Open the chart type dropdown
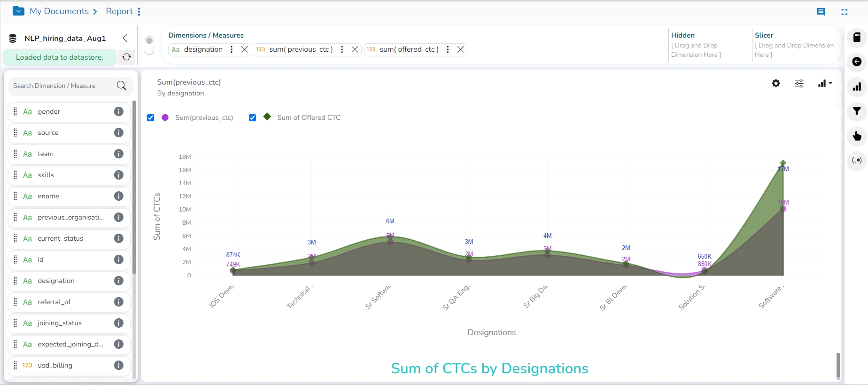Viewport: 868px width, 385px height. tap(825, 83)
